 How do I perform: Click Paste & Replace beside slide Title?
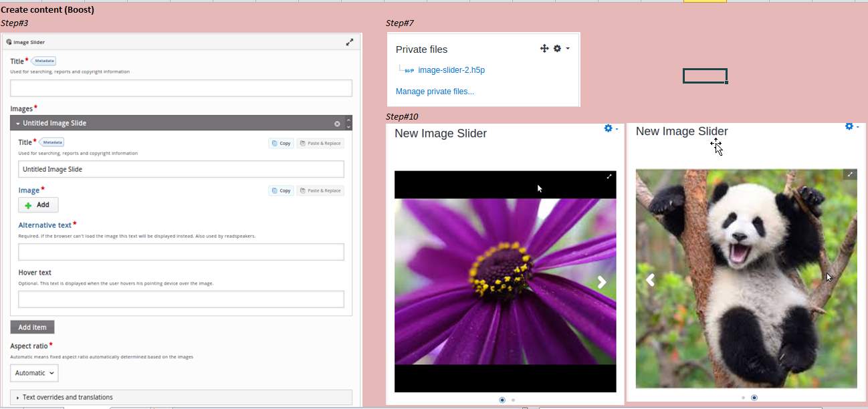coord(320,143)
